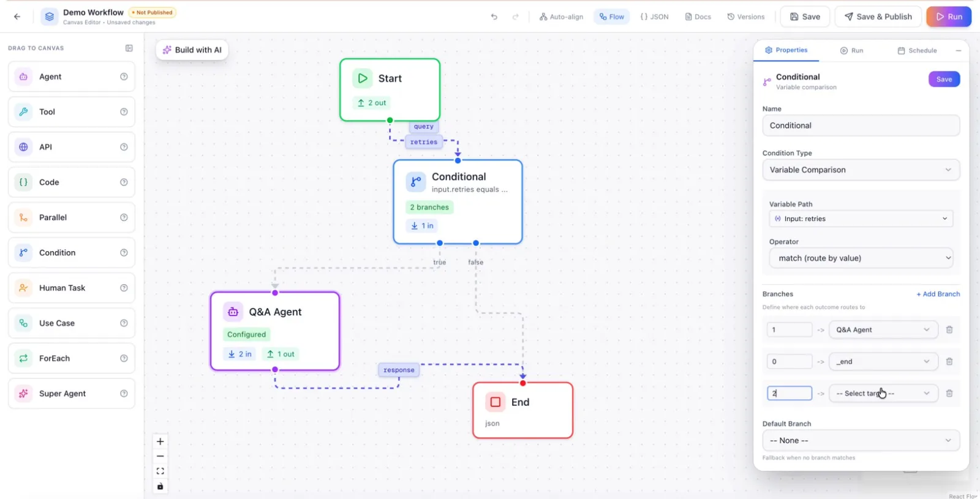
Task: Delete the branch routing to Q&A Agent
Action: click(949, 329)
